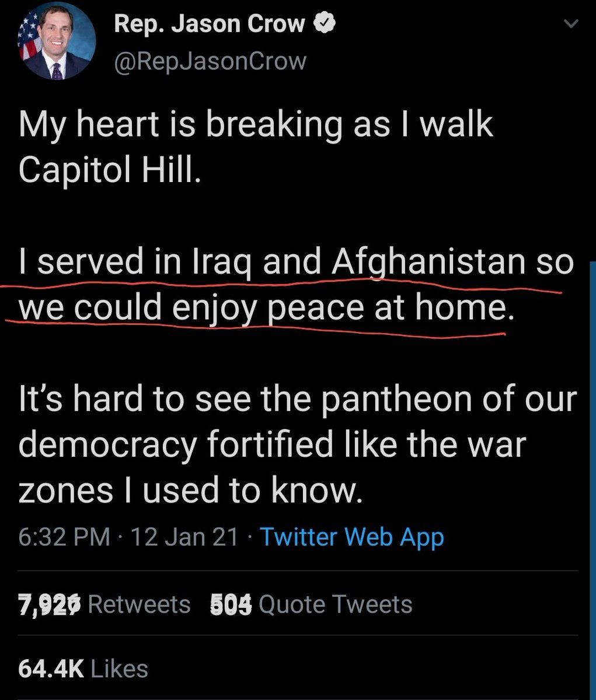Open Jason Crow's profile photo
This screenshot has width=596, height=700.
(58, 45)
